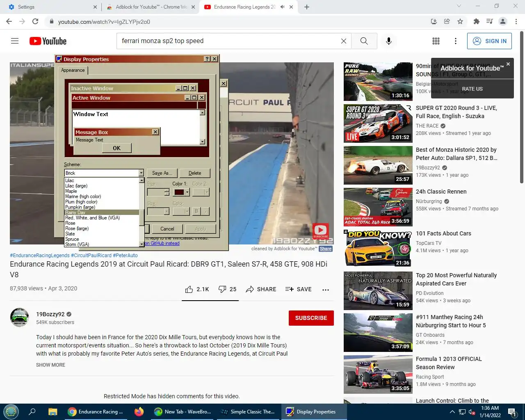Open 101 Facts About Cars thumbnail
This screenshot has width=525, height=420.
(x=378, y=249)
